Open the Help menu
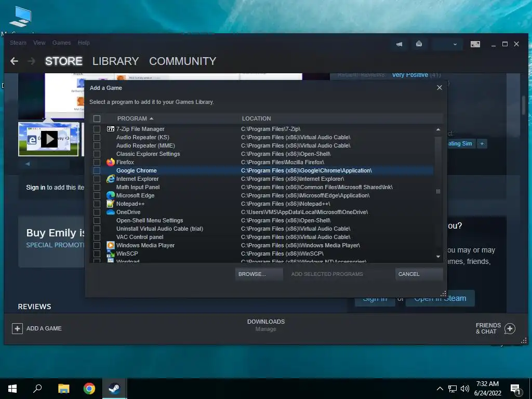This screenshot has width=532, height=399. [x=84, y=43]
